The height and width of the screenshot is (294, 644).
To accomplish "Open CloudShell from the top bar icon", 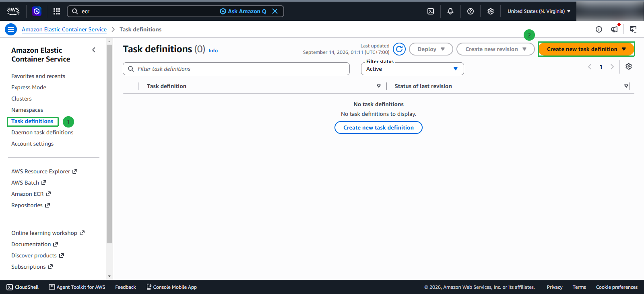I will [431, 11].
